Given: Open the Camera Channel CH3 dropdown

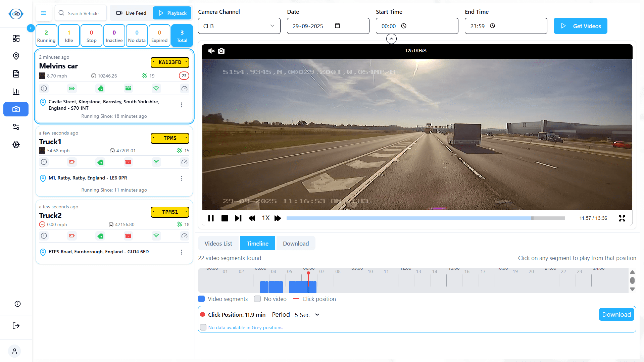Looking at the screenshot, I should click(239, 26).
